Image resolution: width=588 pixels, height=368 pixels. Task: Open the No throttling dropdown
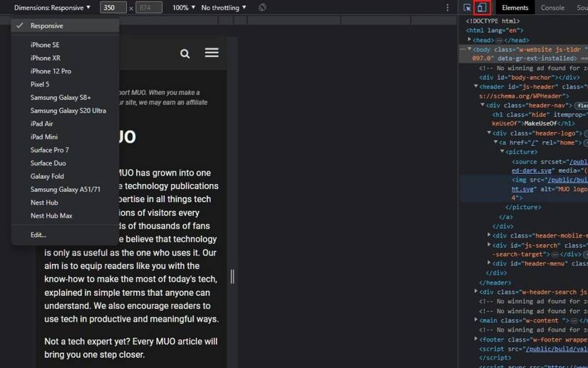pyautogui.click(x=224, y=8)
